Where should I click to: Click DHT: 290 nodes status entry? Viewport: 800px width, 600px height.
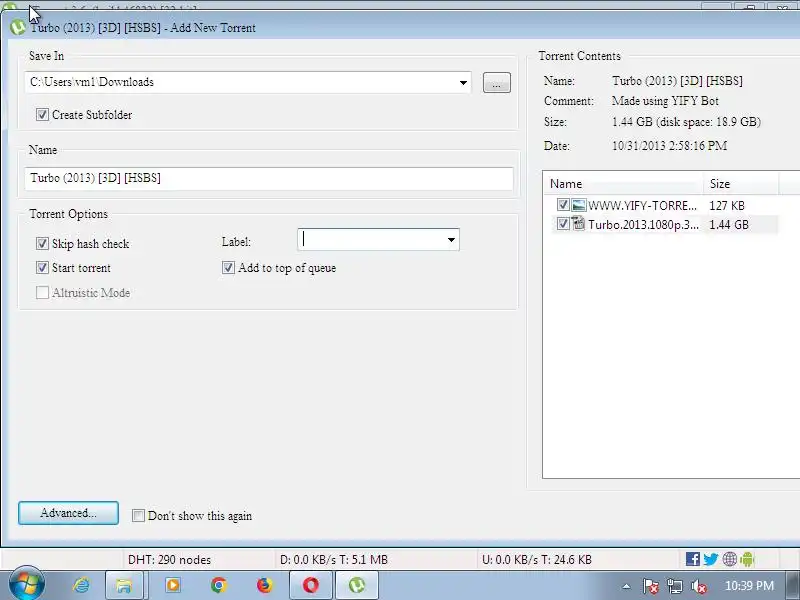169,560
